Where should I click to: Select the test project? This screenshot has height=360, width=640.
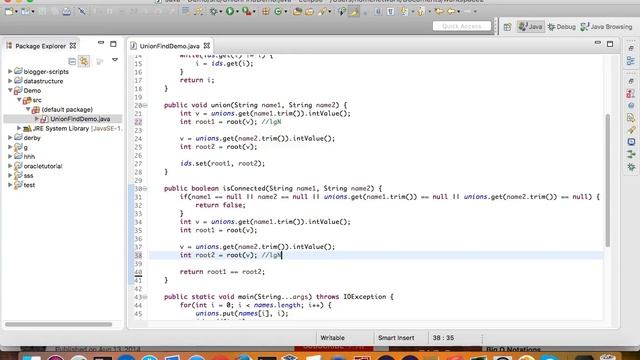(x=29, y=185)
